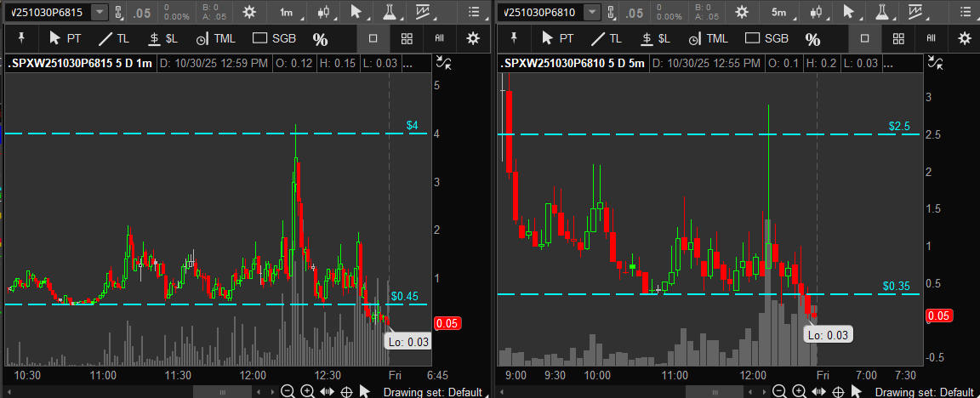Open left chart settings gear in top toolbar

[x=248, y=12]
